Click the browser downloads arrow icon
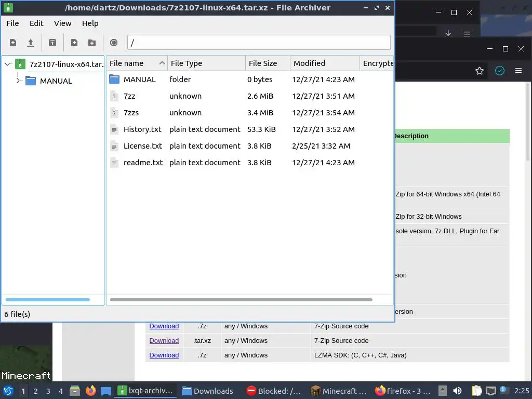Image resolution: width=532 pixels, height=399 pixels. click(x=448, y=33)
